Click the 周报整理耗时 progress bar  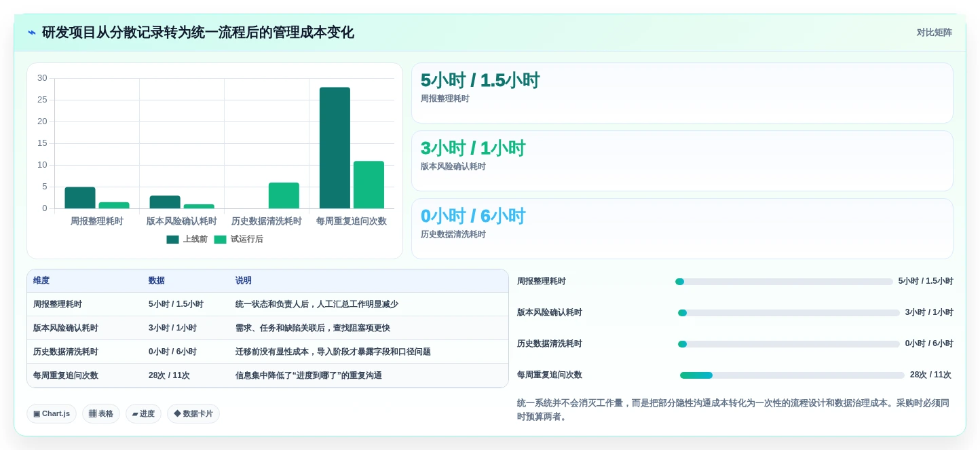[x=784, y=282]
